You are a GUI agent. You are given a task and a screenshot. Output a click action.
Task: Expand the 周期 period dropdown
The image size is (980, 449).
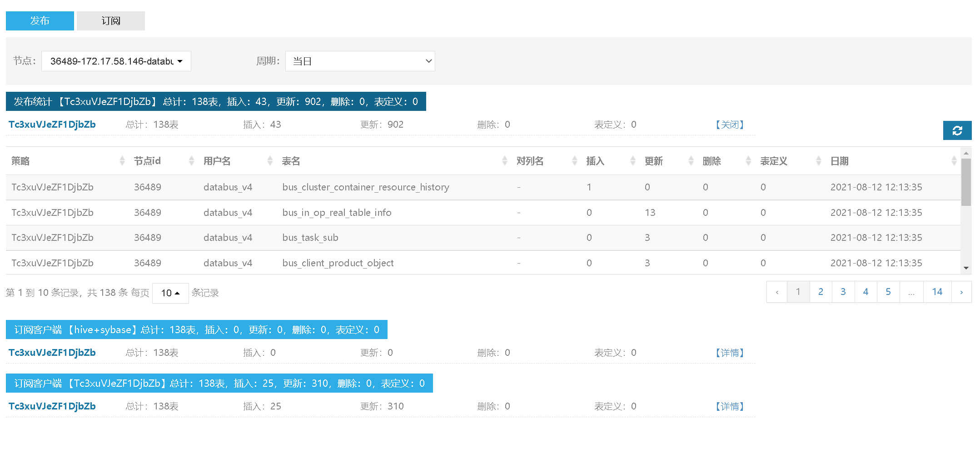(x=360, y=61)
